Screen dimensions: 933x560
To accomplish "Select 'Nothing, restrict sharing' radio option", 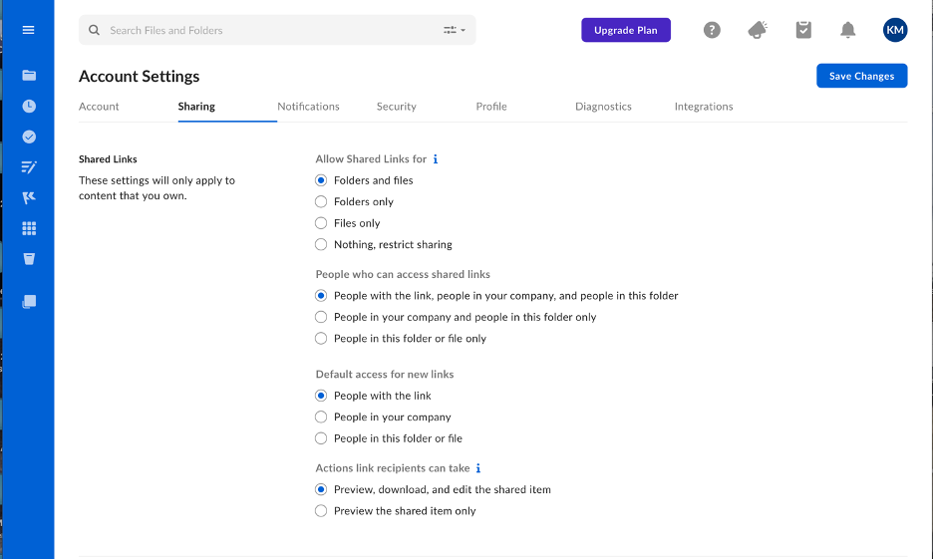I will coord(321,245).
